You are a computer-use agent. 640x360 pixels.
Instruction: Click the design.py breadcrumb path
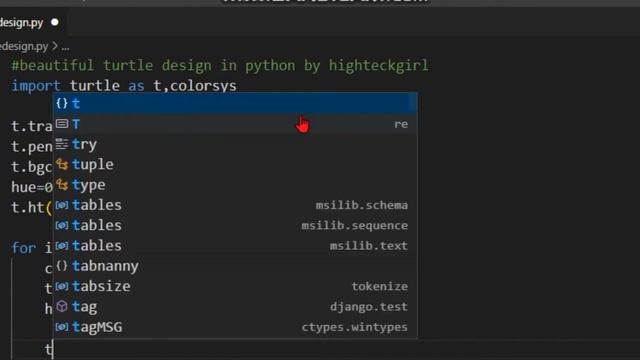coord(24,47)
